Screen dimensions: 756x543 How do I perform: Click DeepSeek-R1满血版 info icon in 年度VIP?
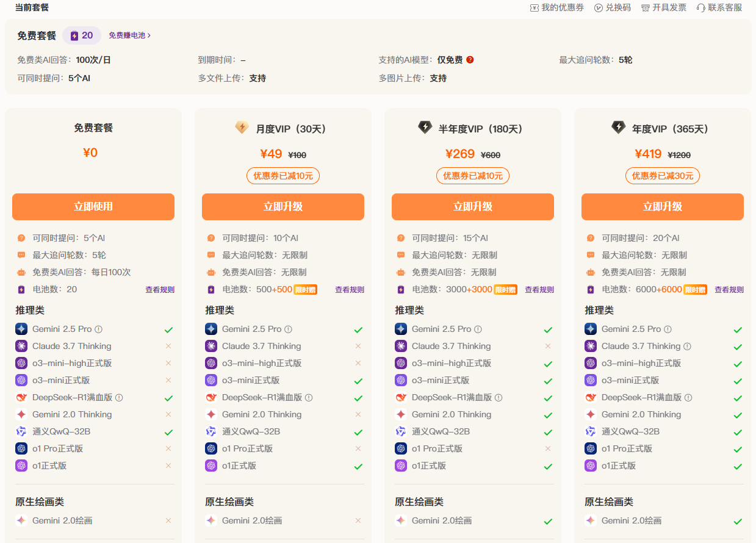pyautogui.click(x=688, y=398)
